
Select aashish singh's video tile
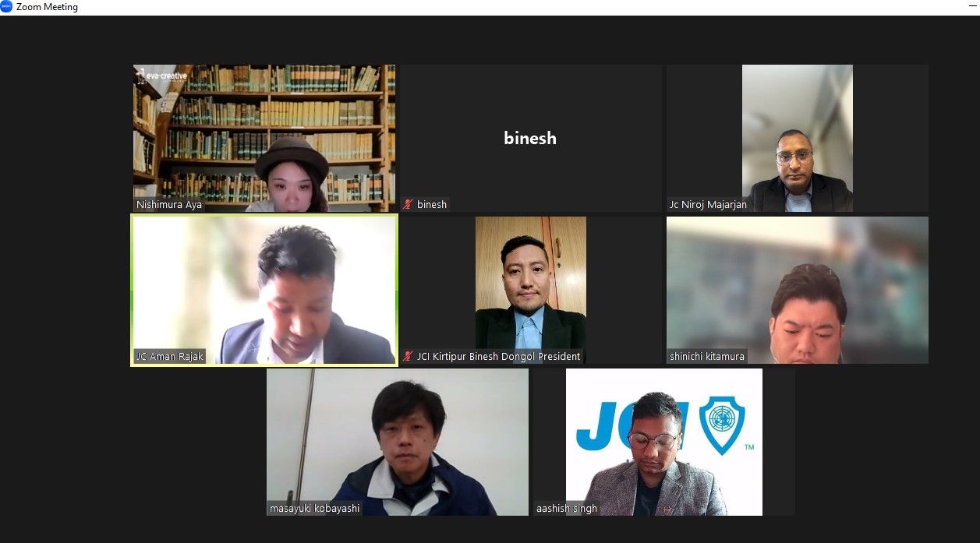click(664, 442)
